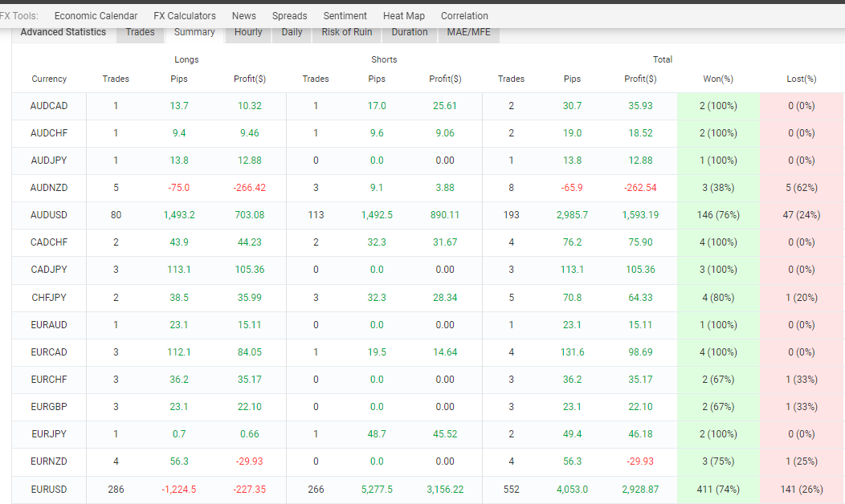Image resolution: width=845 pixels, height=504 pixels.
Task: Open the Economic Calendar tool
Action: (x=96, y=15)
